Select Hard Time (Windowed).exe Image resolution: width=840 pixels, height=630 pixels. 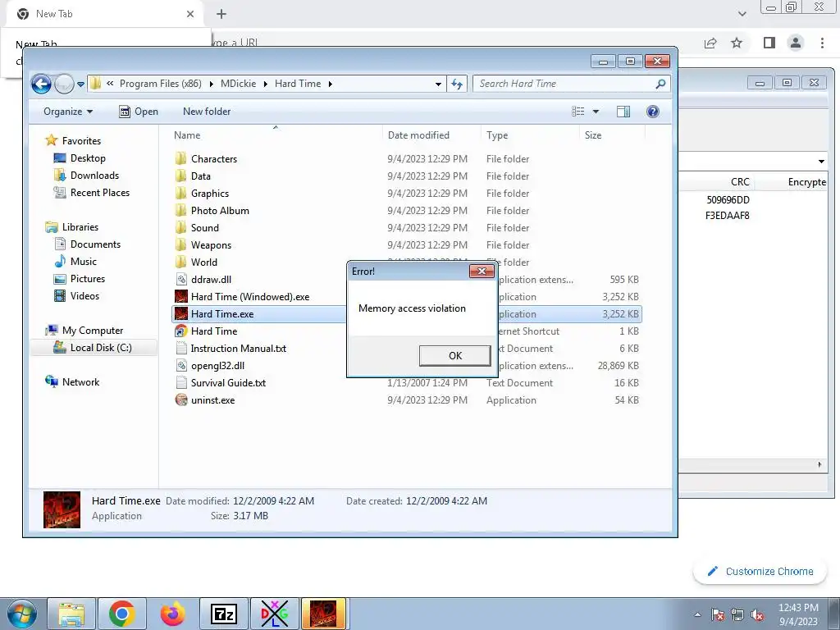pyautogui.click(x=250, y=297)
